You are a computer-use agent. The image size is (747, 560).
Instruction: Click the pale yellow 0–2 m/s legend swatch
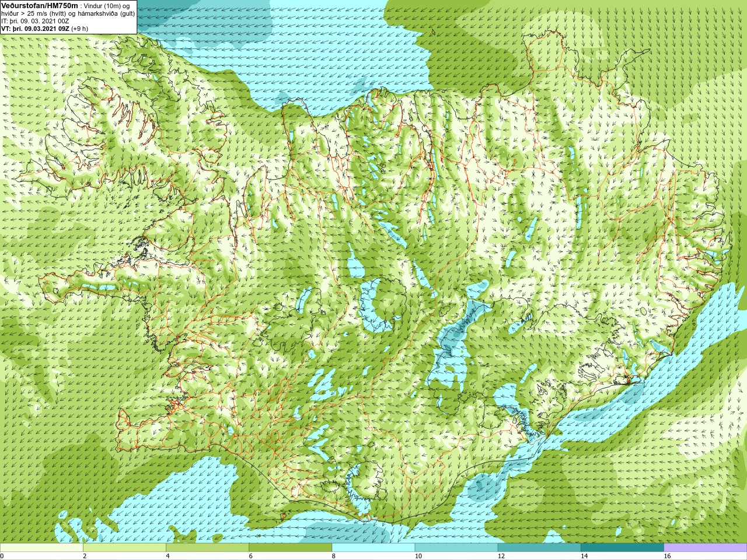(x=41, y=548)
